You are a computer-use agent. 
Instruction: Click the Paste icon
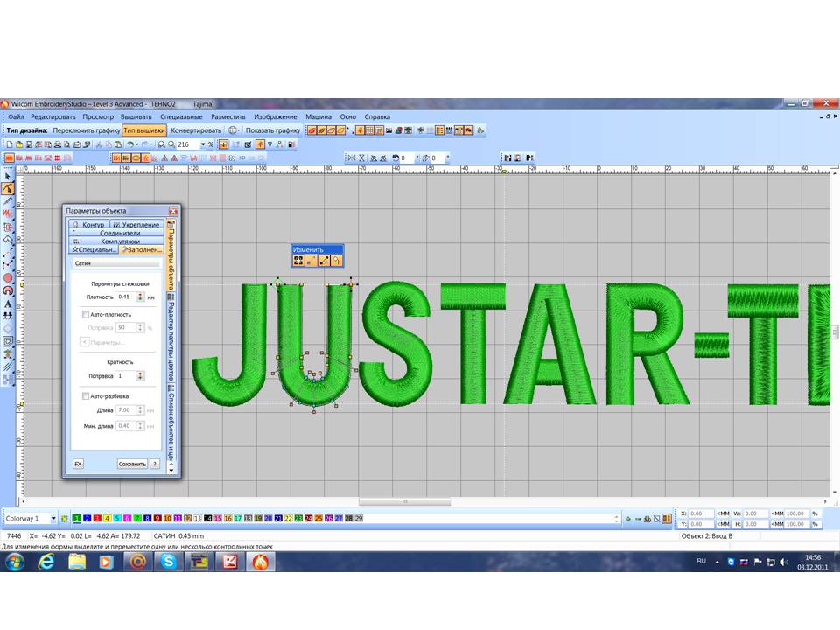tap(118, 144)
